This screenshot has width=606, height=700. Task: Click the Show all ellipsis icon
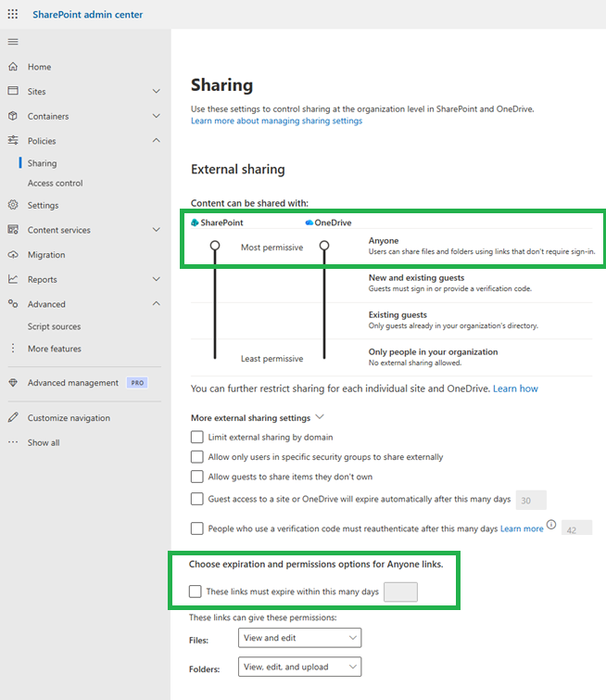(13, 442)
